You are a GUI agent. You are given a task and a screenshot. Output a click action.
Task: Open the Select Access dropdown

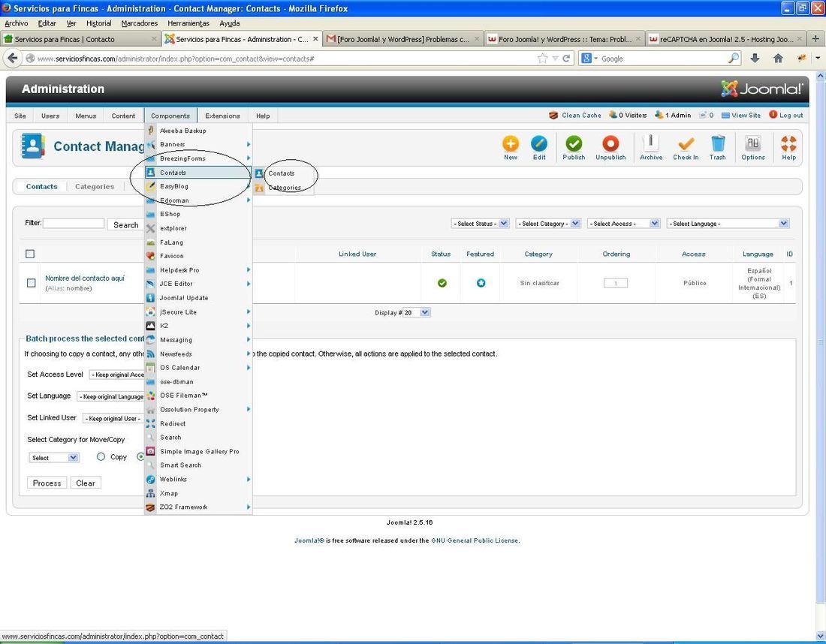(x=624, y=223)
